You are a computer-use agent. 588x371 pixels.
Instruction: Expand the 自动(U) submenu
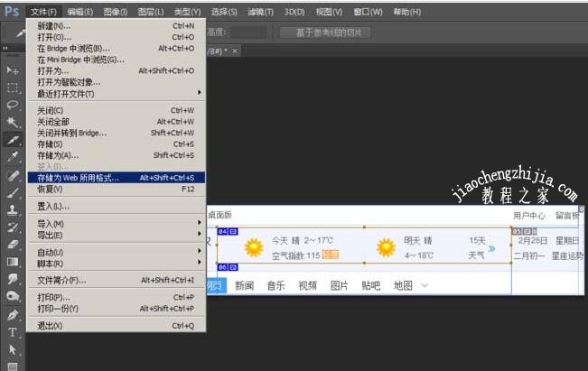pyautogui.click(x=200, y=251)
